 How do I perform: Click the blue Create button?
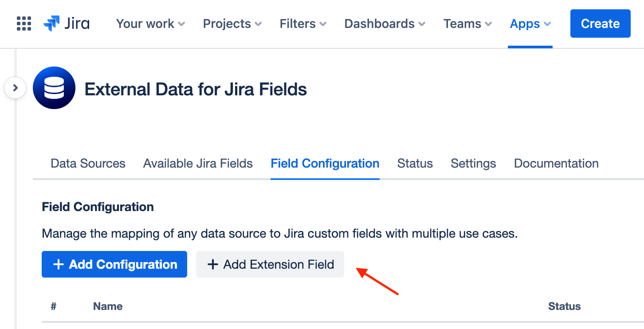point(600,23)
